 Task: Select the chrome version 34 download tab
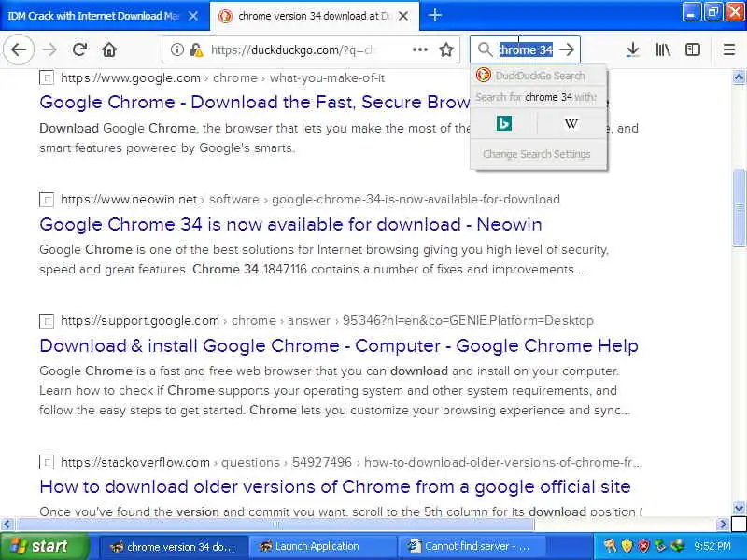[315, 16]
